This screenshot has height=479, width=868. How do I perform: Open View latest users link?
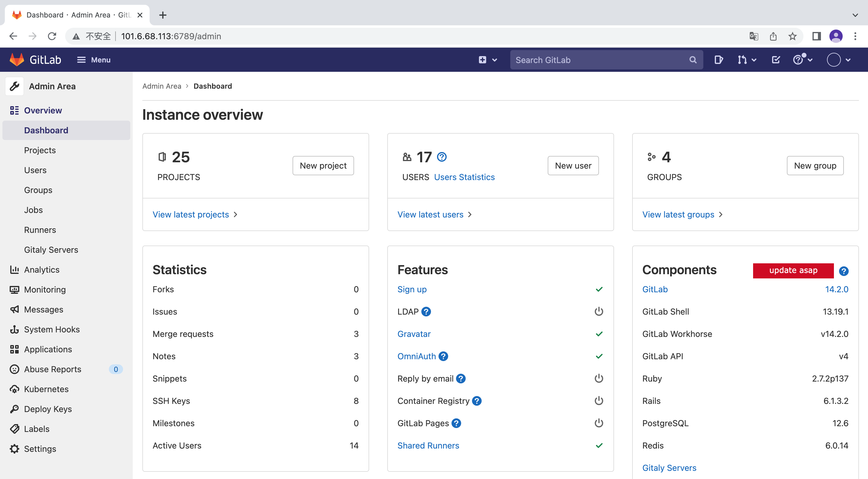click(x=434, y=214)
